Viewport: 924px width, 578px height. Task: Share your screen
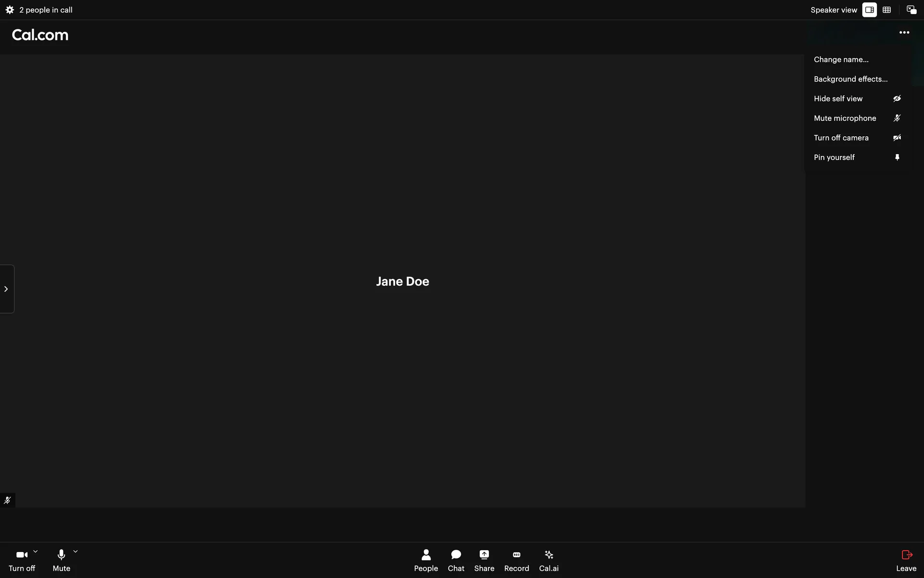coord(484,561)
